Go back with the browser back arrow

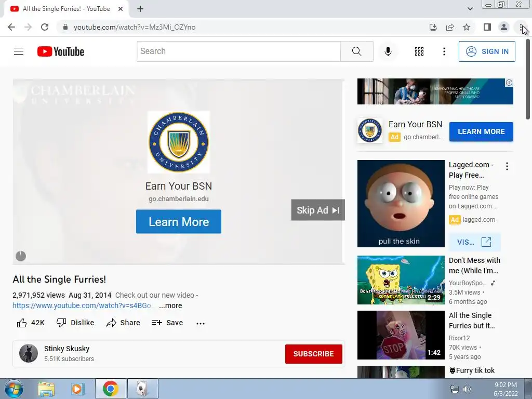(11, 27)
